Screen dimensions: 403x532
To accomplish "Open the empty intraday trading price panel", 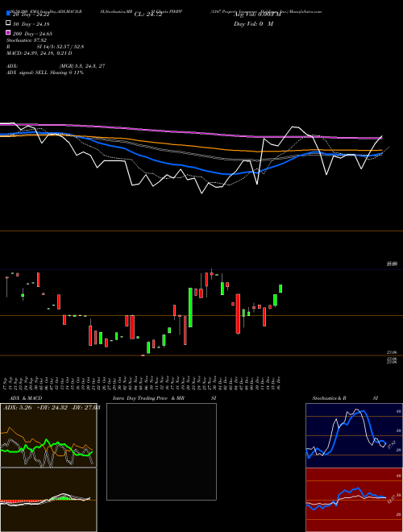I will click(x=161, y=451).
